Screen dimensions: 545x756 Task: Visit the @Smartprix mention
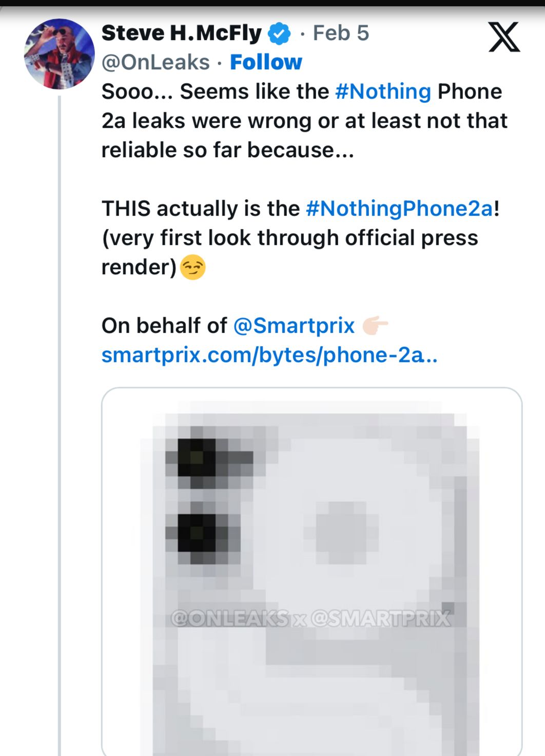point(294,326)
